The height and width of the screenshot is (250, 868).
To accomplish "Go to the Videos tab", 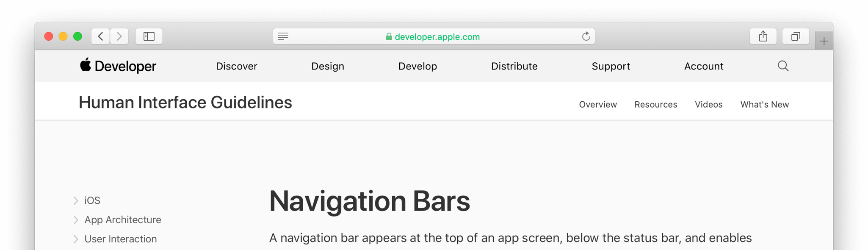I will point(709,104).
